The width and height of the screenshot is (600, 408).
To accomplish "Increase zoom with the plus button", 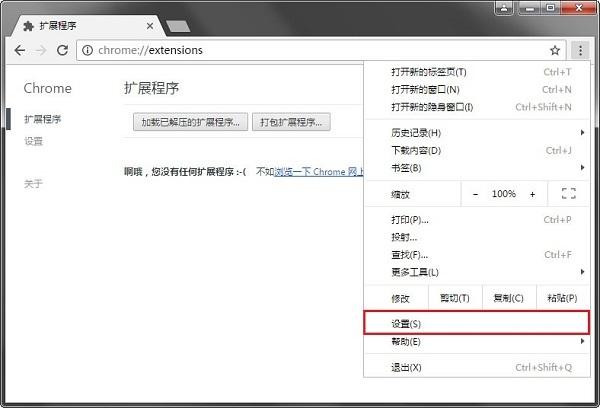I will point(532,194).
